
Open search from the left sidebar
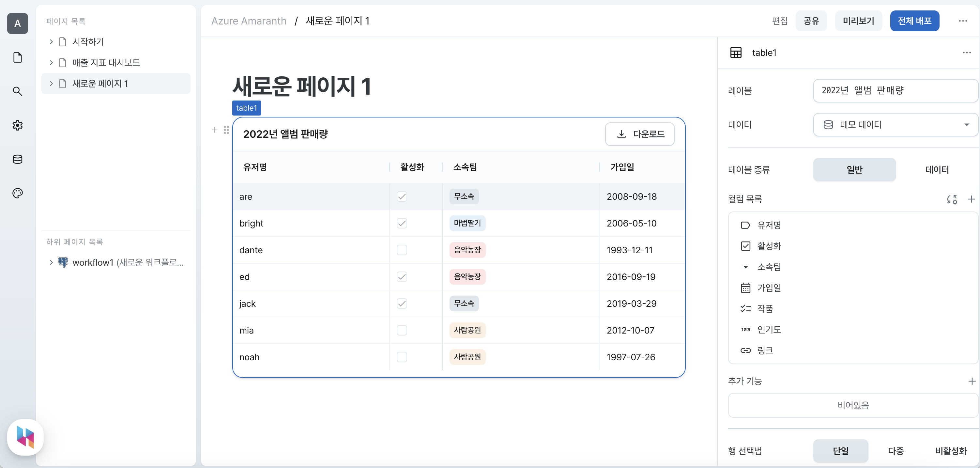[18, 91]
